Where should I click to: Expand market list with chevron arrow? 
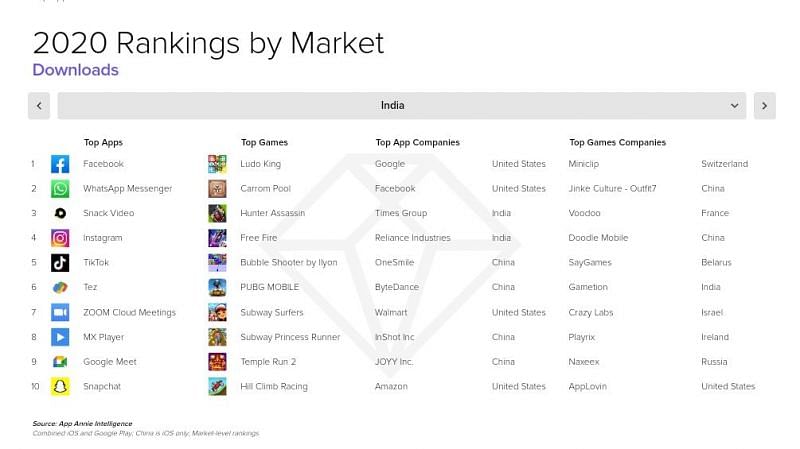pyautogui.click(x=734, y=106)
